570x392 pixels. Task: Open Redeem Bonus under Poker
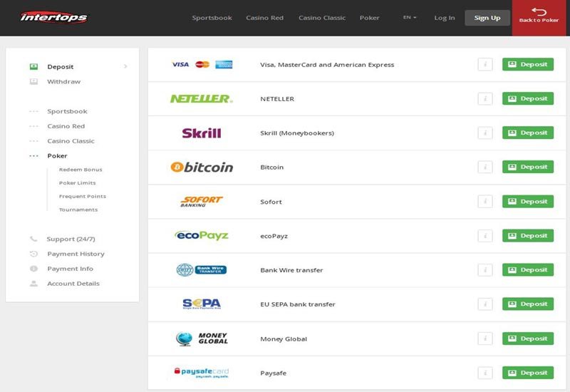tap(81, 170)
